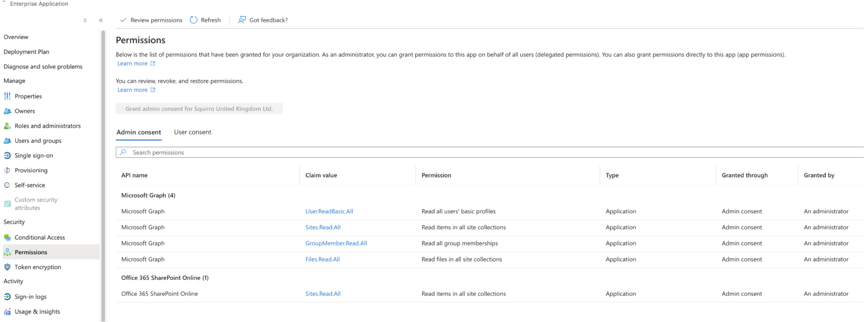Collapse Office 365 SharePoint Online (1) group
The width and height of the screenshot is (868, 322).
165,278
